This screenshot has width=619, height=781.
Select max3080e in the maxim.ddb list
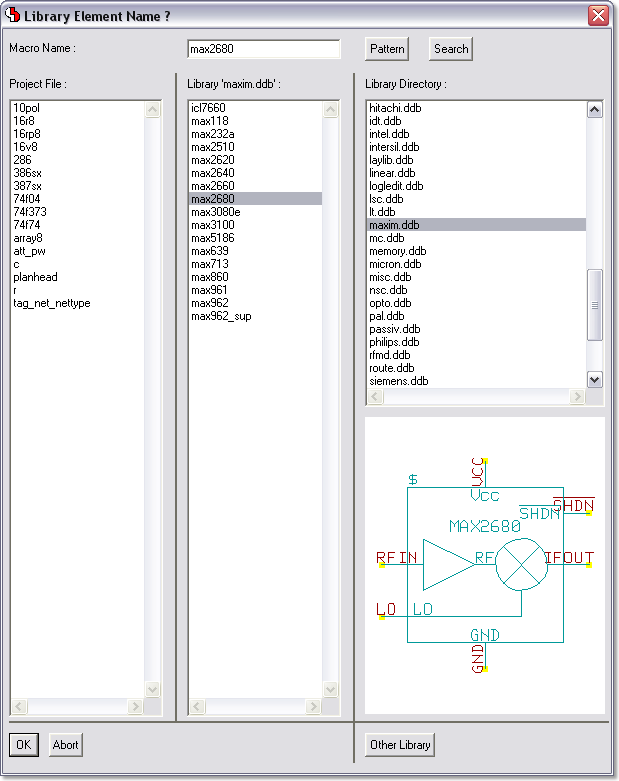point(215,212)
